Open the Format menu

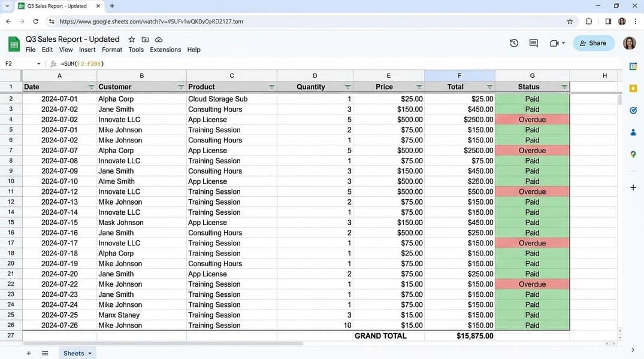(x=112, y=50)
